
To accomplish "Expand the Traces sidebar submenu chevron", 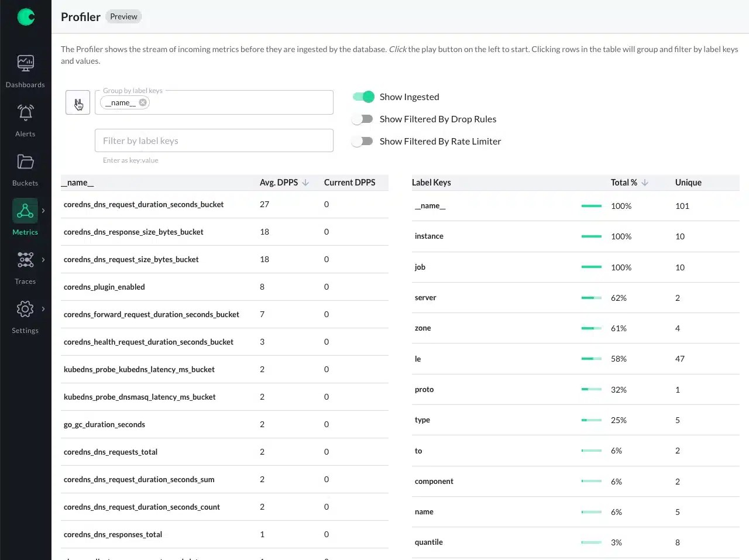I will [x=43, y=260].
